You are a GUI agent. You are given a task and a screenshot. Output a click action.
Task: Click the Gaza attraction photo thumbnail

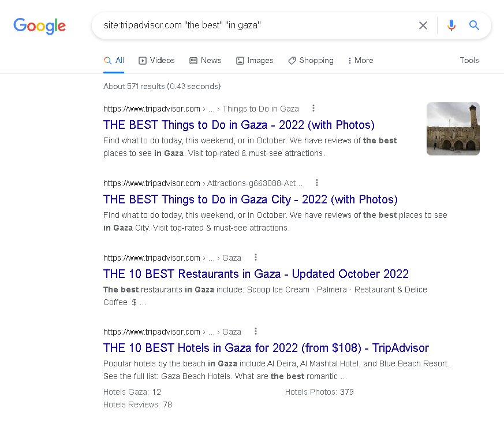click(x=453, y=129)
